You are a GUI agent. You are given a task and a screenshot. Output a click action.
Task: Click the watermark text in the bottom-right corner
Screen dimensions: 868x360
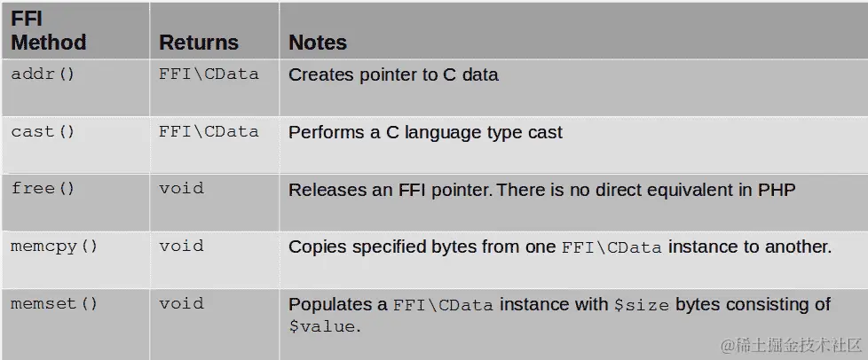(x=792, y=342)
